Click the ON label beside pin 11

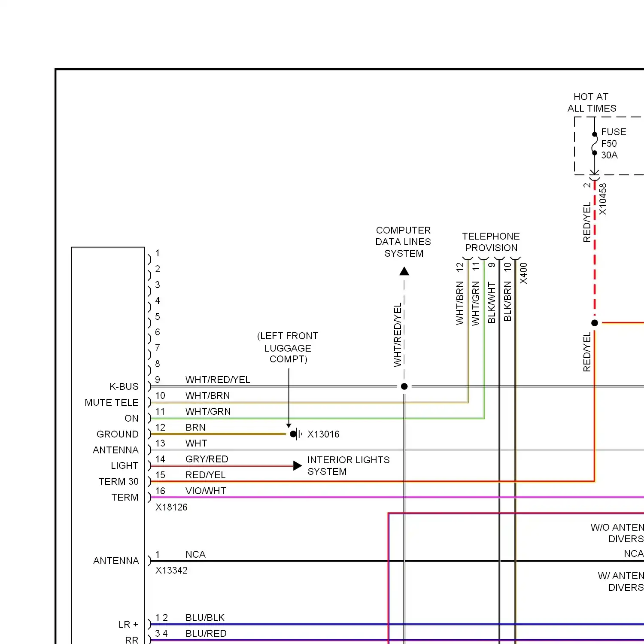click(x=131, y=418)
